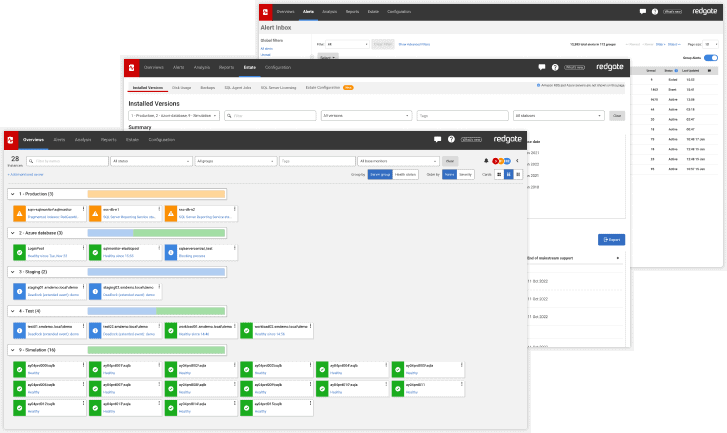The image size is (727, 433).
Task: Click the Tags field in the Estate window
Action: pos(463,115)
